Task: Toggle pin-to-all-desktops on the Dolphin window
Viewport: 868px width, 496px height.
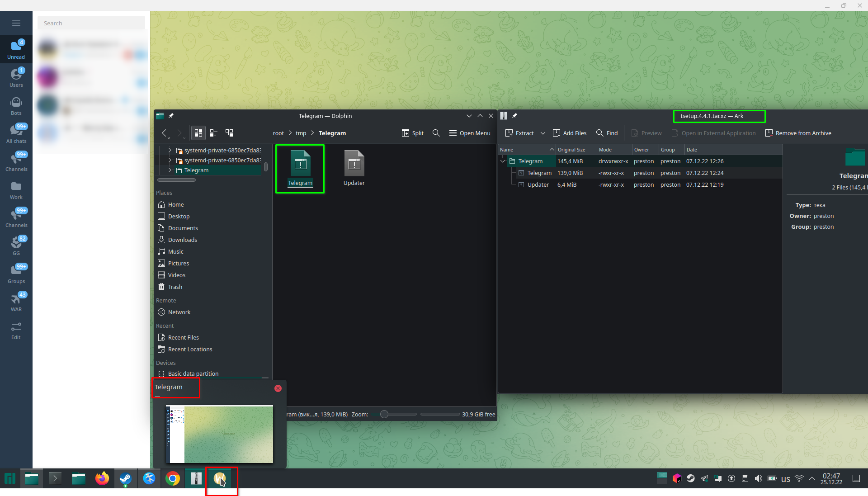Action: coord(171,116)
